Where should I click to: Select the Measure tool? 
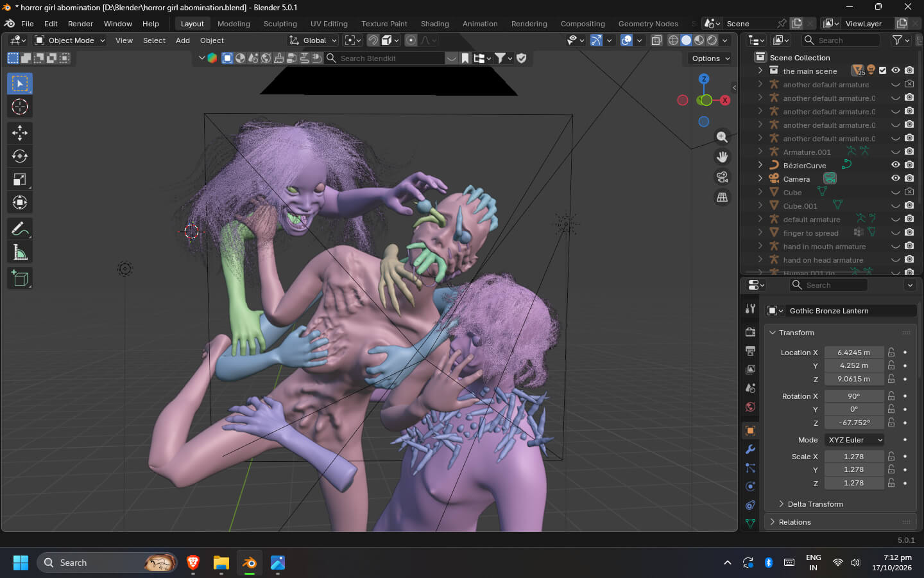20,252
